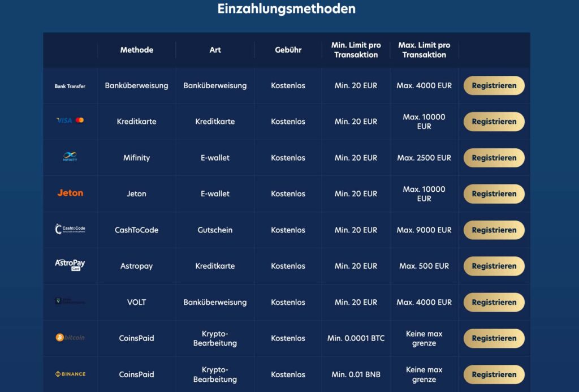Click the AstroPay Card logo
This screenshot has width=579, height=392.
click(x=70, y=264)
